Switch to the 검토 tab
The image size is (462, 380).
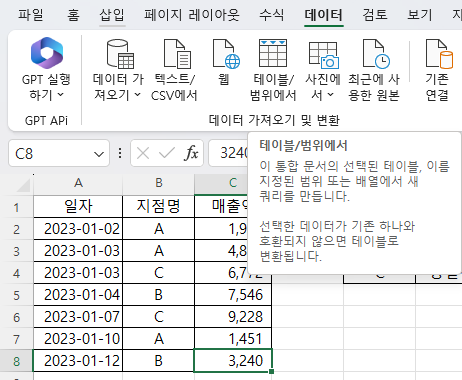point(375,15)
